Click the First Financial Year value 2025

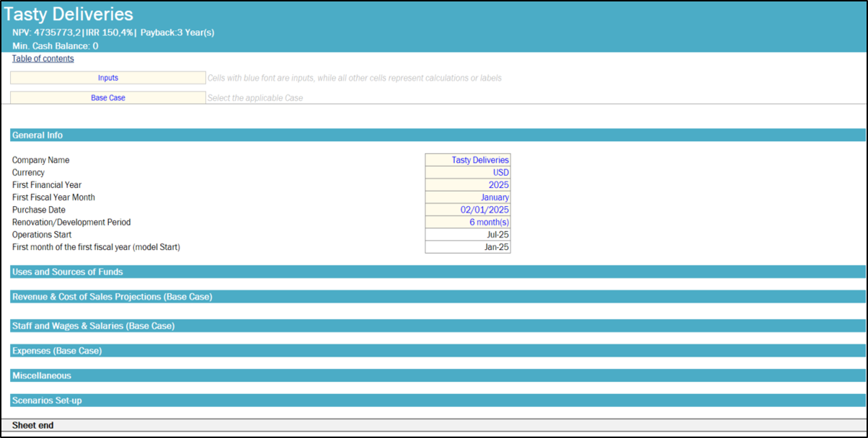click(468, 185)
